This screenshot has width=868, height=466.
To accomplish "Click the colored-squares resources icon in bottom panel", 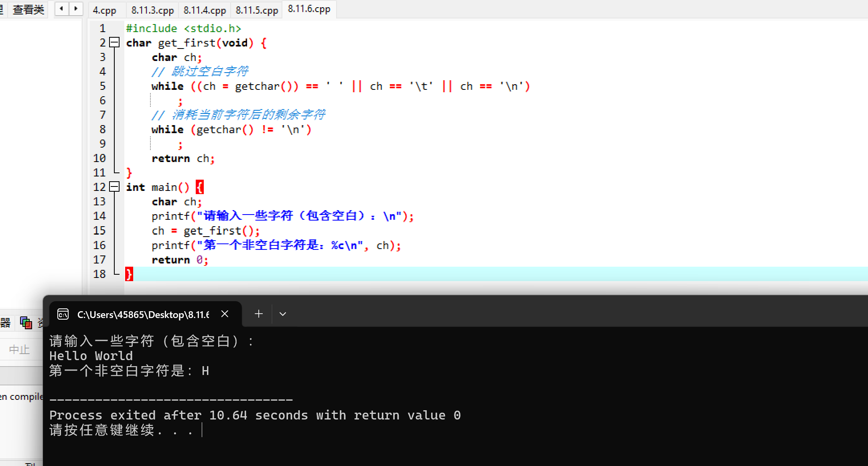I will (x=26, y=322).
